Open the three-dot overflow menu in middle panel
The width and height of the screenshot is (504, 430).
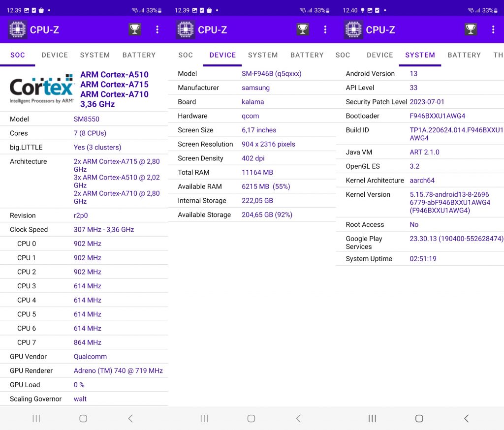pyautogui.click(x=325, y=30)
